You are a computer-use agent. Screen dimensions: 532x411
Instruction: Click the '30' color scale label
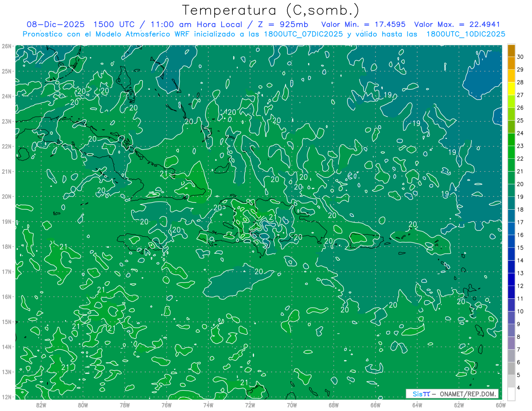pyautogui.click(x=520, y=56)
